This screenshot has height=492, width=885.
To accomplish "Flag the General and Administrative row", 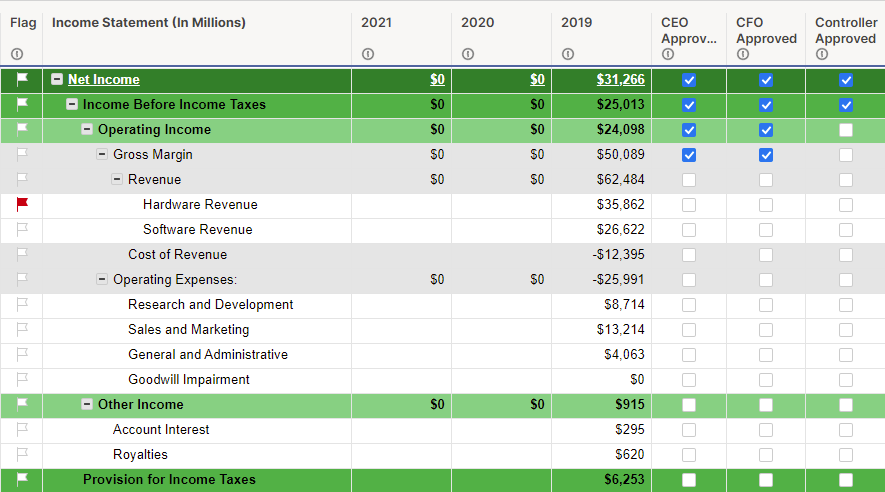I will (x=22, y=354).
